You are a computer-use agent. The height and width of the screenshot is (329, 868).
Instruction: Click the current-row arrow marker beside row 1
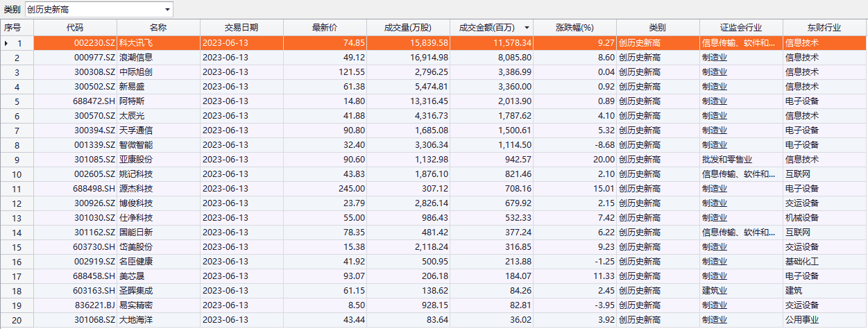(x=7, y=43)
